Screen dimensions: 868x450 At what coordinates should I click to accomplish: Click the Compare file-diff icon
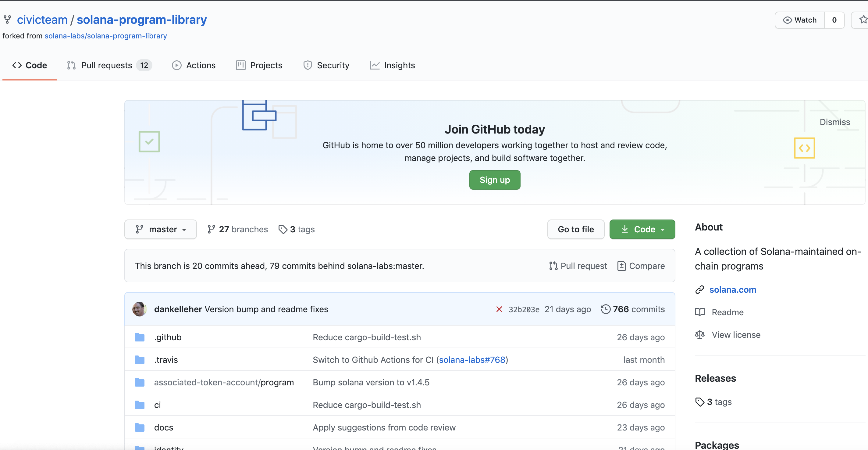[621, 266]
